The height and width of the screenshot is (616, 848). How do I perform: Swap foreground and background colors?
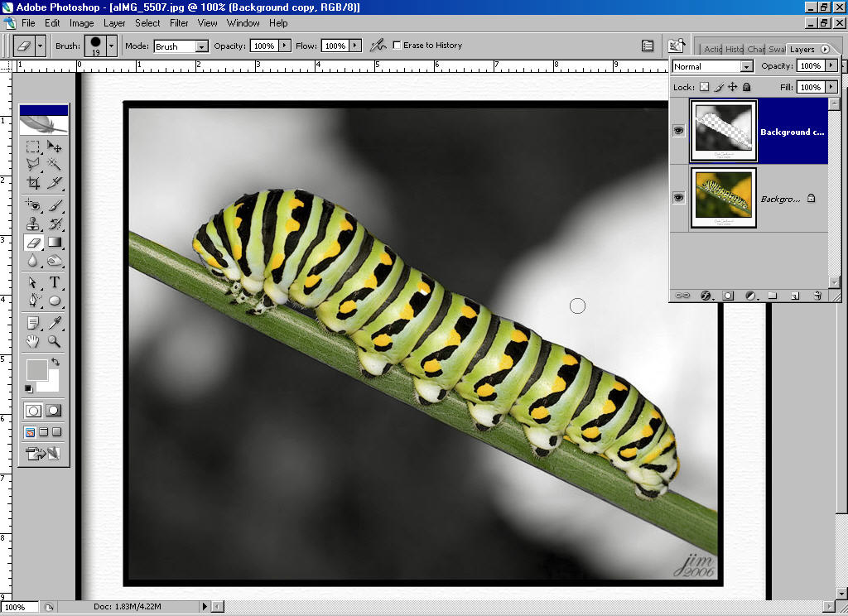[55, 361]
